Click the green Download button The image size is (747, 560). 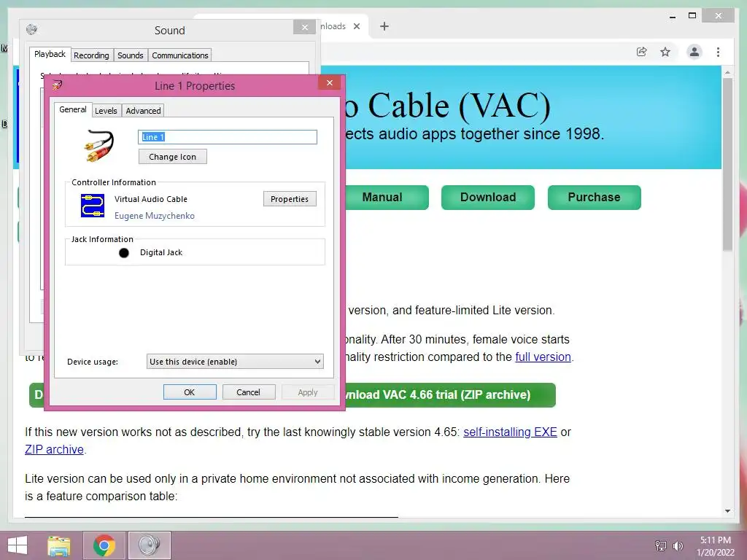click(488, 197)
